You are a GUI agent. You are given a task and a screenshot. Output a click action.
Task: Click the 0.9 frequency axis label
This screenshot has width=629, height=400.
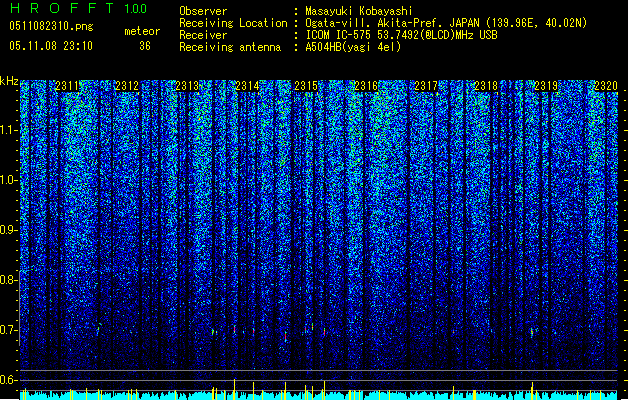click(x=9, y=230)
